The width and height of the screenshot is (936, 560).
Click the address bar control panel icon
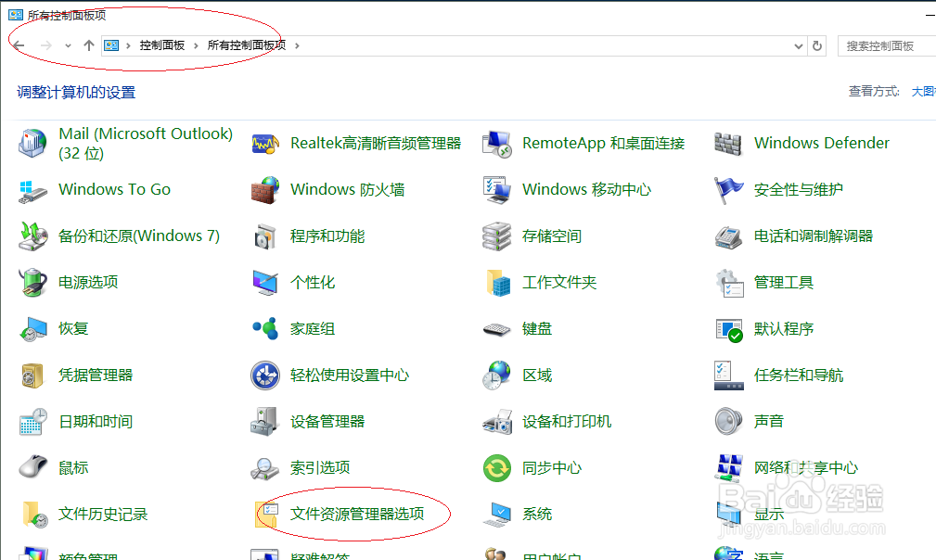pyautogui.click(x=111, y=45)
